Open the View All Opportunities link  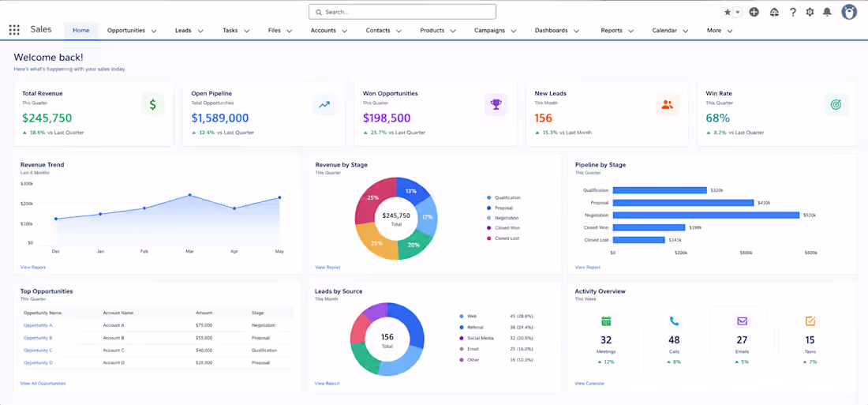coord(43,384)
